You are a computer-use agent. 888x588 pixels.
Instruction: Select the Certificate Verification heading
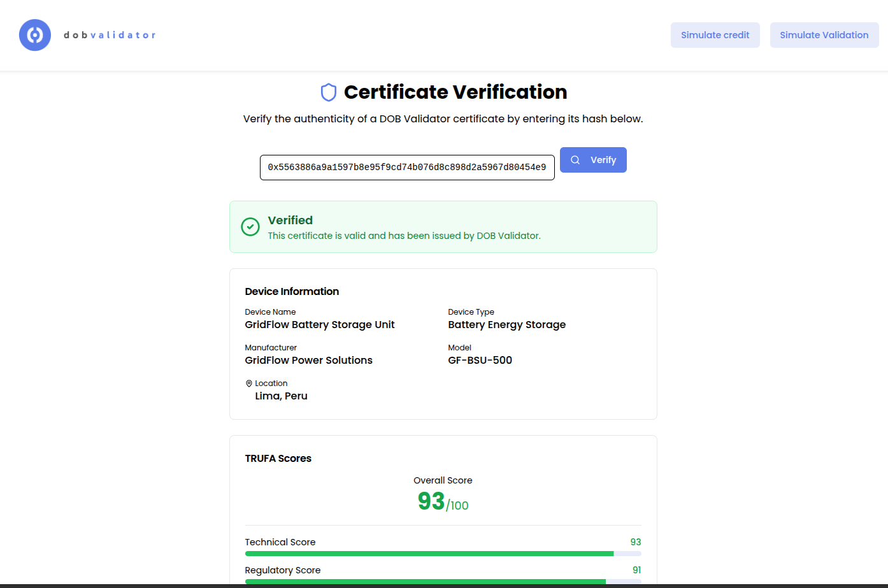(x=455, y=92)
